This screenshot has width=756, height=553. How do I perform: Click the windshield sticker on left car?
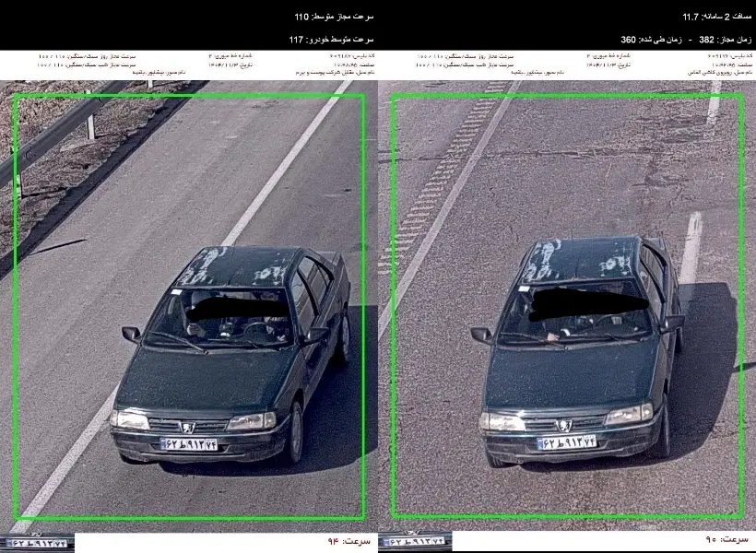coord(176,291)
